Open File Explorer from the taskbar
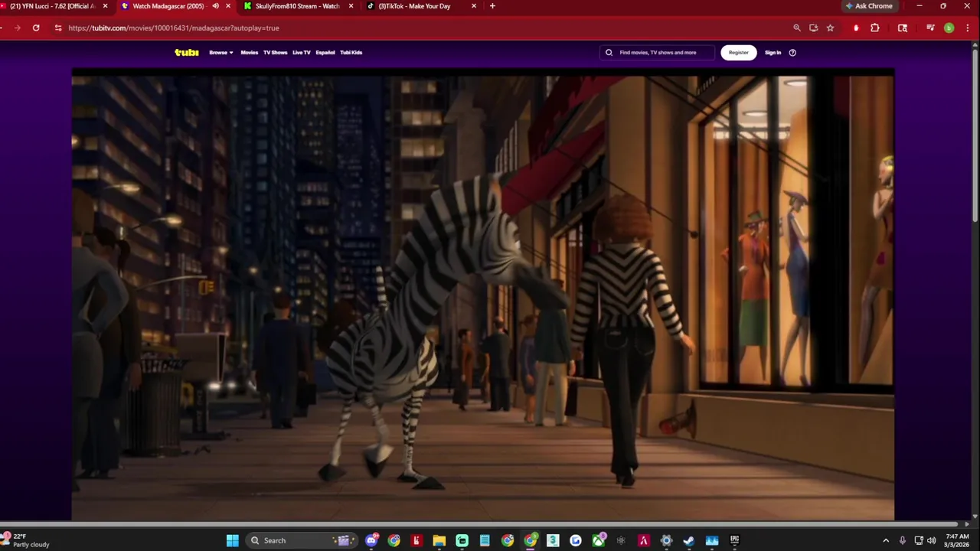The height and width of the screenshot is (551, 980). [439, 540]
